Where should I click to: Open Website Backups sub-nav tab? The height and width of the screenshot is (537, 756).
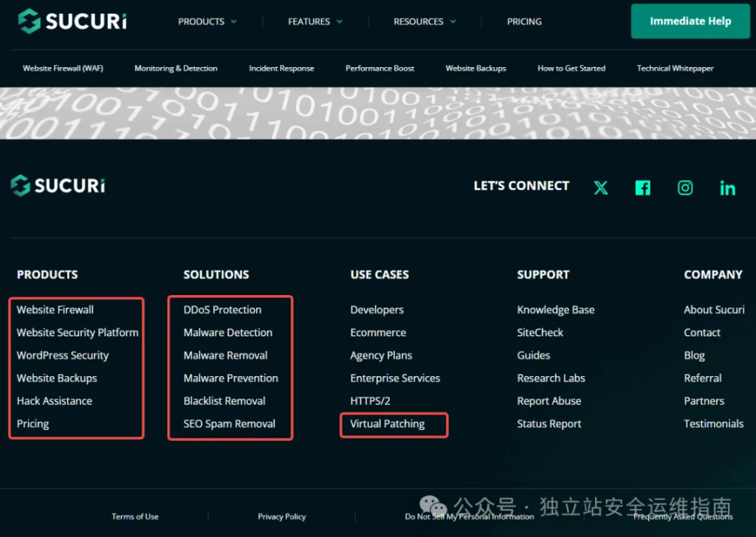[x=476, y=69]
